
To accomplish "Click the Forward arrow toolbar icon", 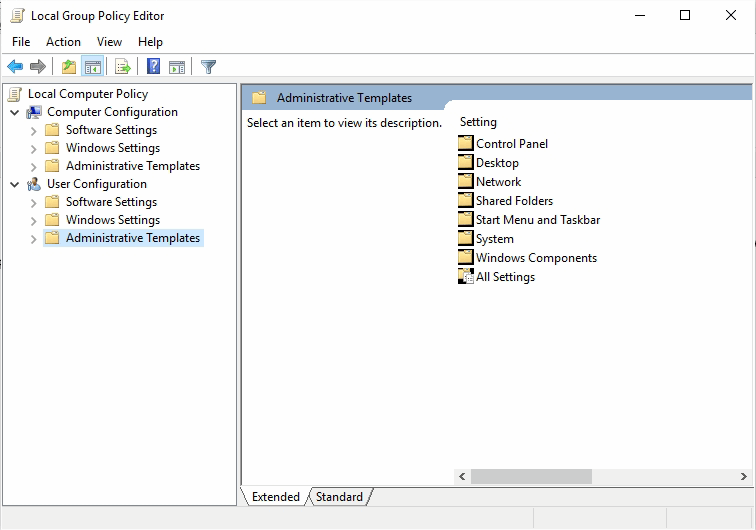I will coord(38,67).
